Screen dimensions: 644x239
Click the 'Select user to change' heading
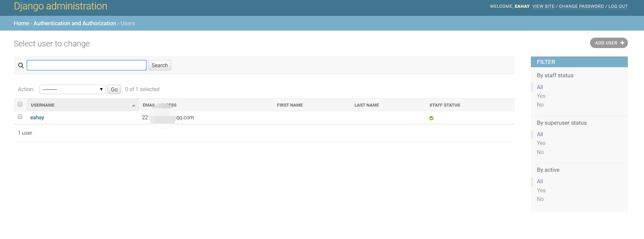52,44
